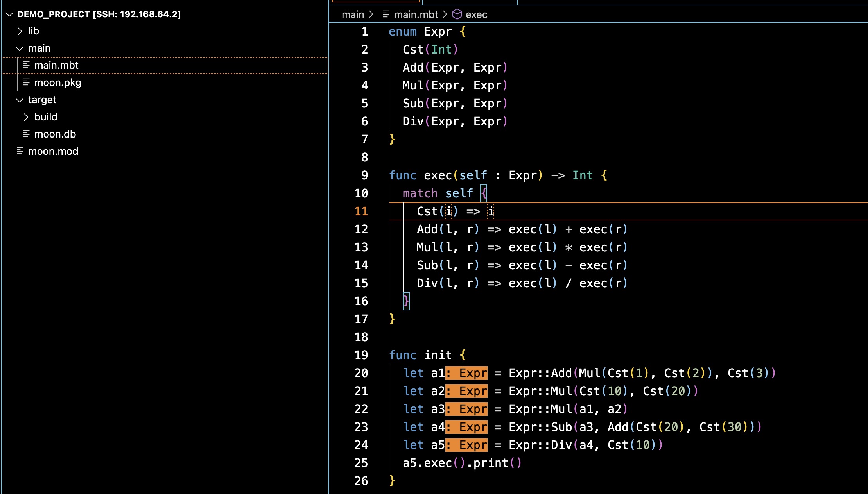Viewport: 868px width, 494px height.
Task: Click 'enum' keyword on line 1
Action: click(403, 32)
